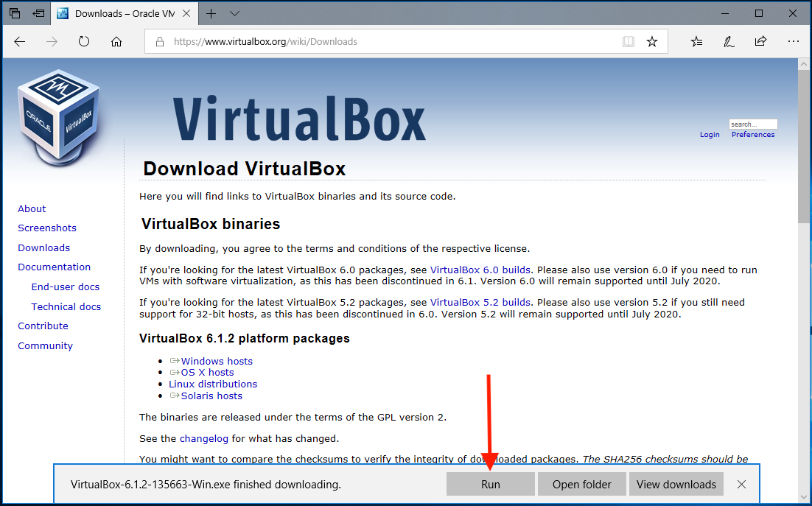Open Screenshots in the sidebar menu
Viewport: 812px width, 506px height.
tap(47, 228)
